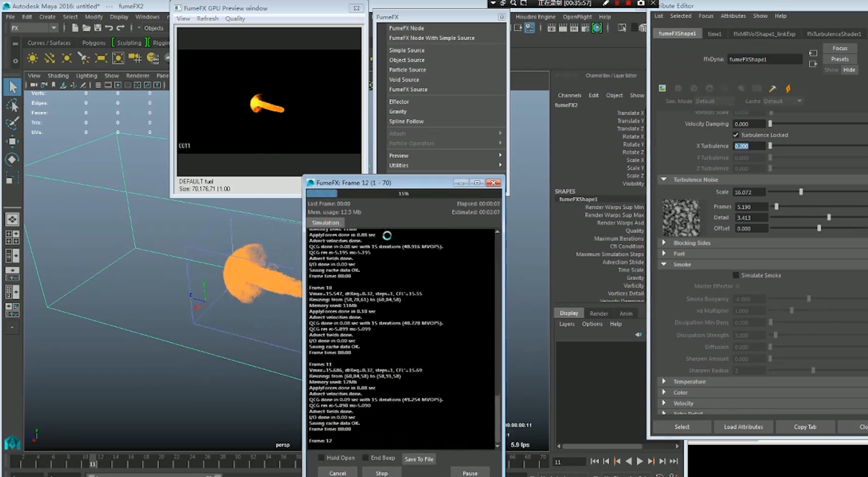Switch to the Render layer tab
Screen dimensions: 868x477
(598, 313)
